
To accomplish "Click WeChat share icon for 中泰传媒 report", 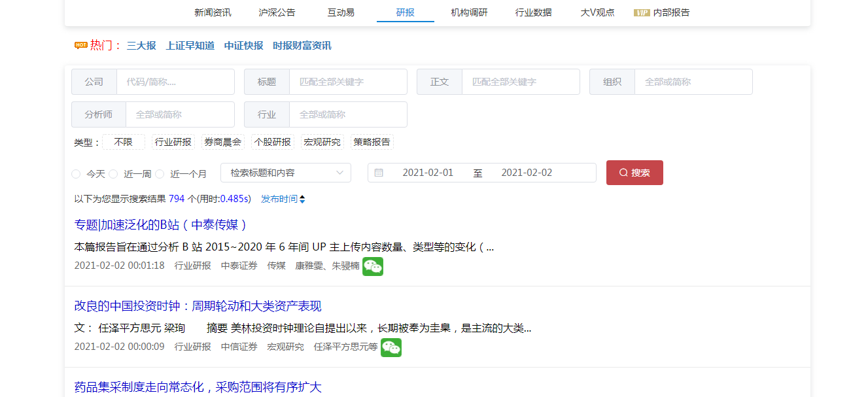I will [373, 266].
